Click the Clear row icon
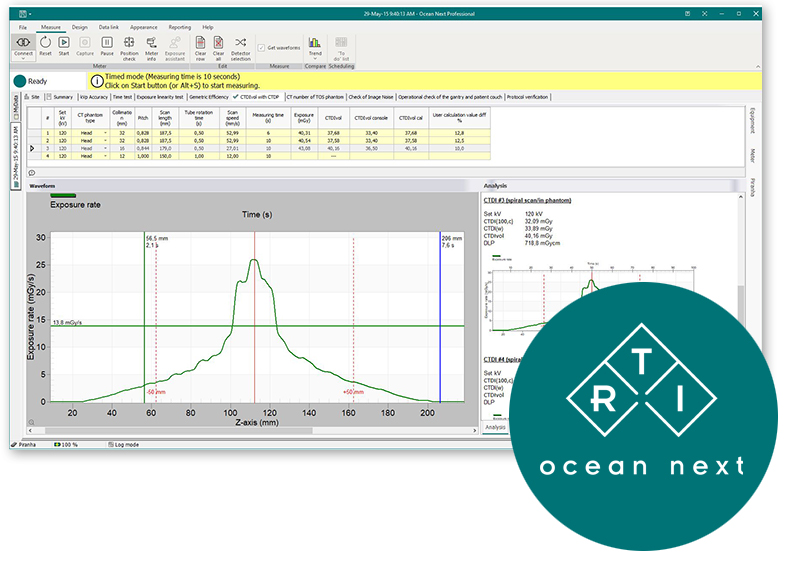The height and width of the screenshot is (564, 800). click(x=201, y=42)
